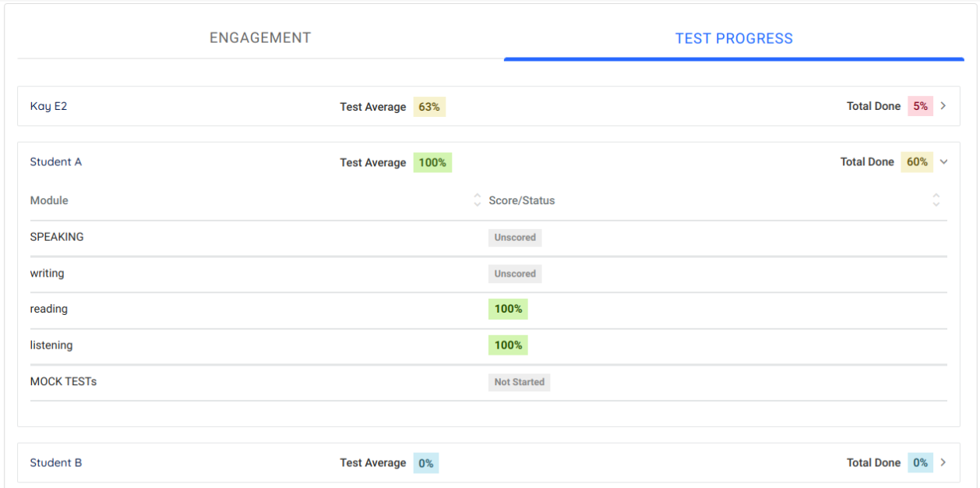Click Kay E2's 5% Total Done badge

coord(920,106)
